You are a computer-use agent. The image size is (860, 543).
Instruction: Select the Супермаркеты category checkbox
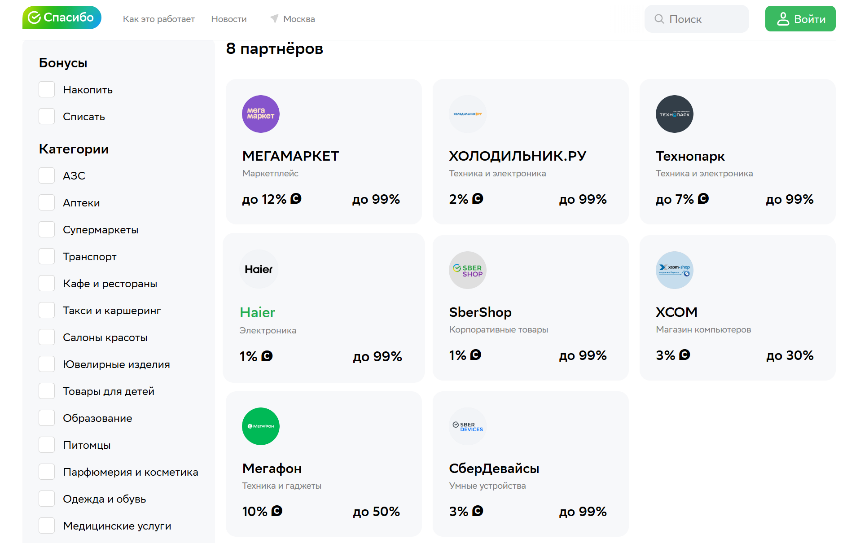47,230
